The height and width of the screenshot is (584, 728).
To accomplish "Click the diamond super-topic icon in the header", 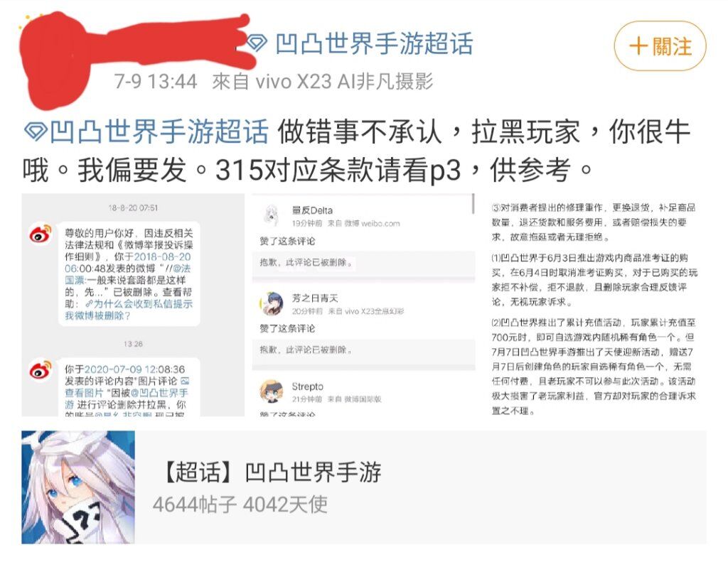I will 256,43.
